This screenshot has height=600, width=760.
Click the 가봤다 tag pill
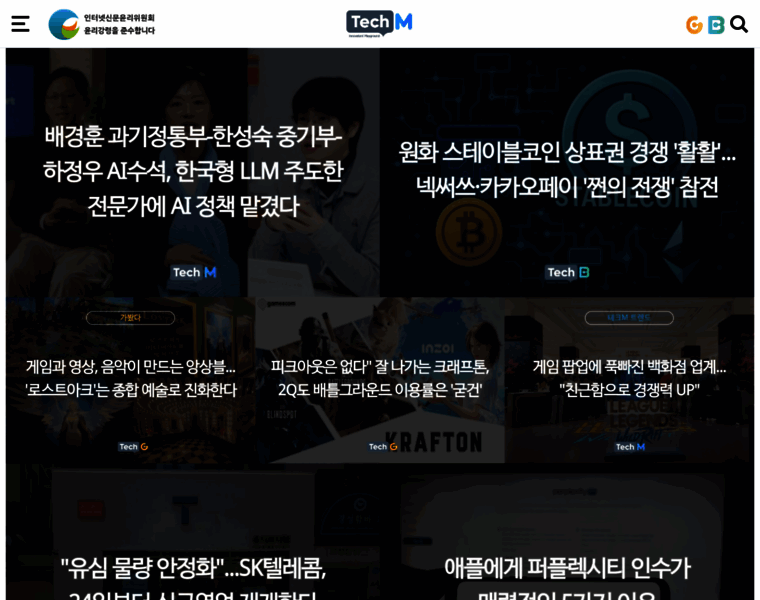pyautogui.click(x=130, y=318)
